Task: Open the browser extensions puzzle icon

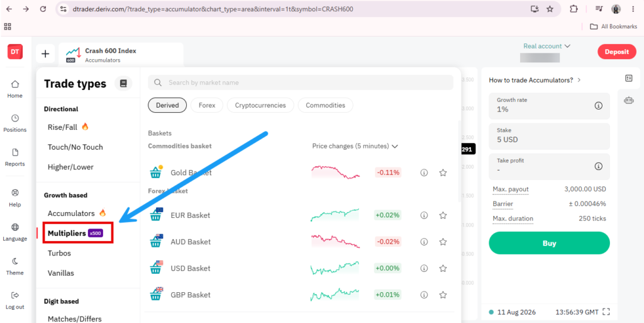Action: 574,9
